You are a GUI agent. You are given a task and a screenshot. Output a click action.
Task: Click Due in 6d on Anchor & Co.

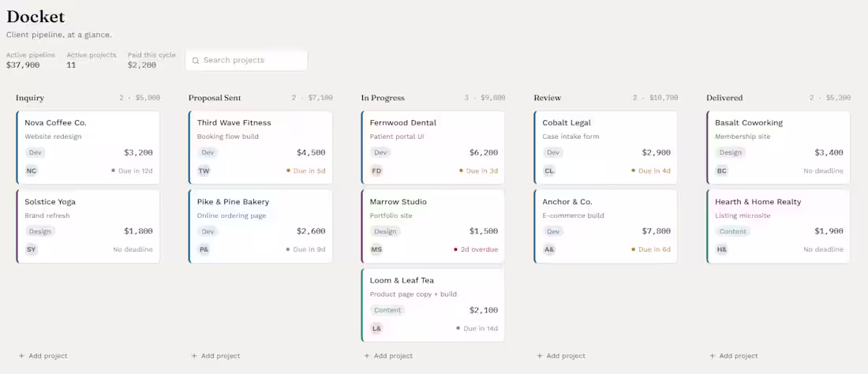pos(651,249)
